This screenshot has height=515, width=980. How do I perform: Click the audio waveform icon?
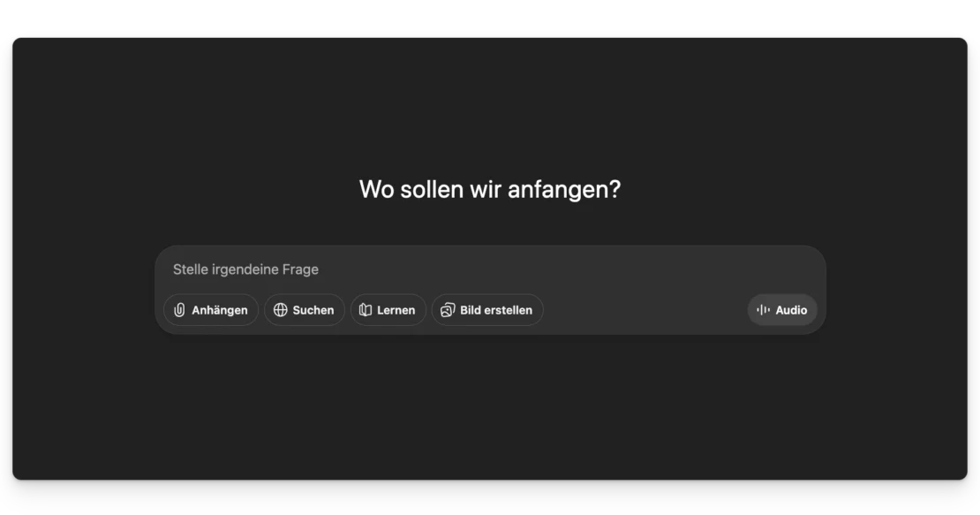764,310
